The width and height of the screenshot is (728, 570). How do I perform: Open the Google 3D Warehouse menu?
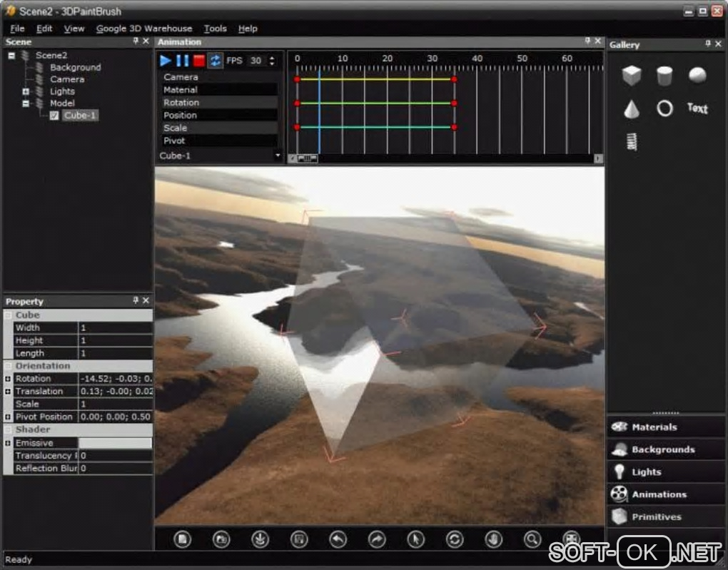tap(144, 29)
